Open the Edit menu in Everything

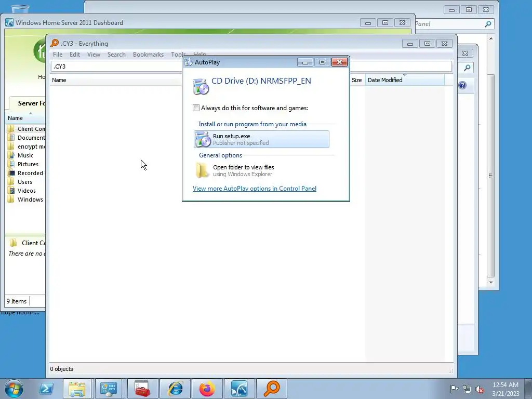75,54
